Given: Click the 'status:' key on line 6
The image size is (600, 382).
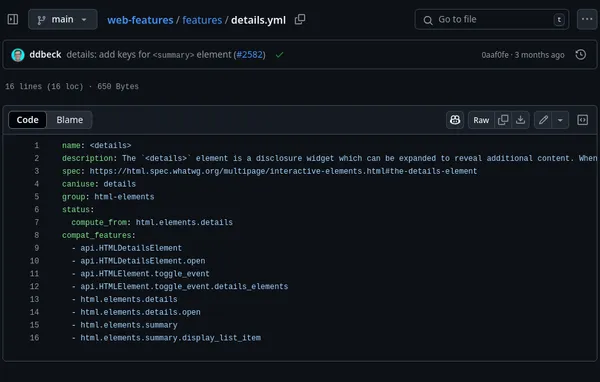Looking at the screenshot, I should (x=78, y=209).
